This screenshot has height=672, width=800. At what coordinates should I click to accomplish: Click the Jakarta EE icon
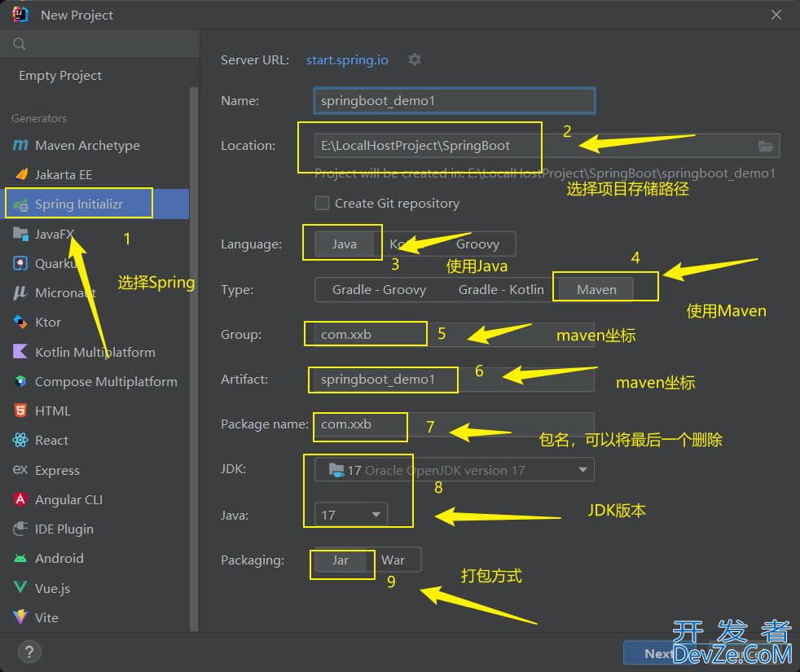[21, 174]
